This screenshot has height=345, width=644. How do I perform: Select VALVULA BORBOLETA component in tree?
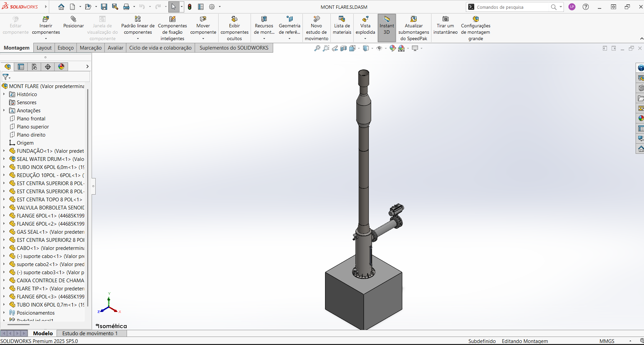pyautogui.click(x=51, y=207)
